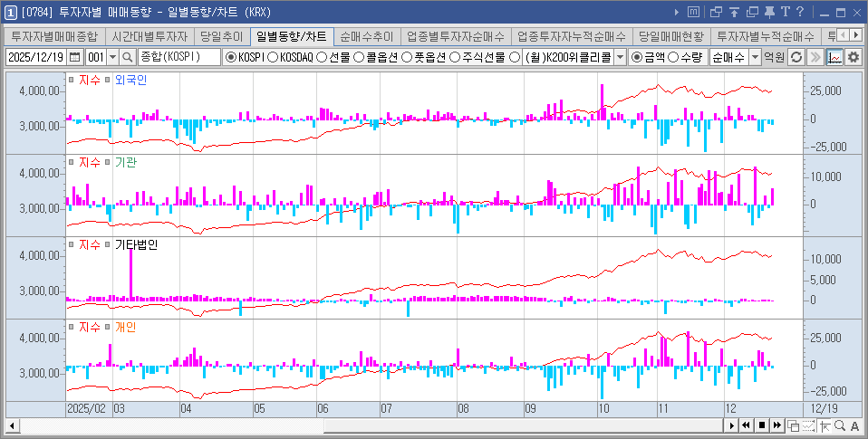Screen dimensions: 868x439
Task: Expand the (월)K200위클리콜 dropdown
Action: pos(620,57)
